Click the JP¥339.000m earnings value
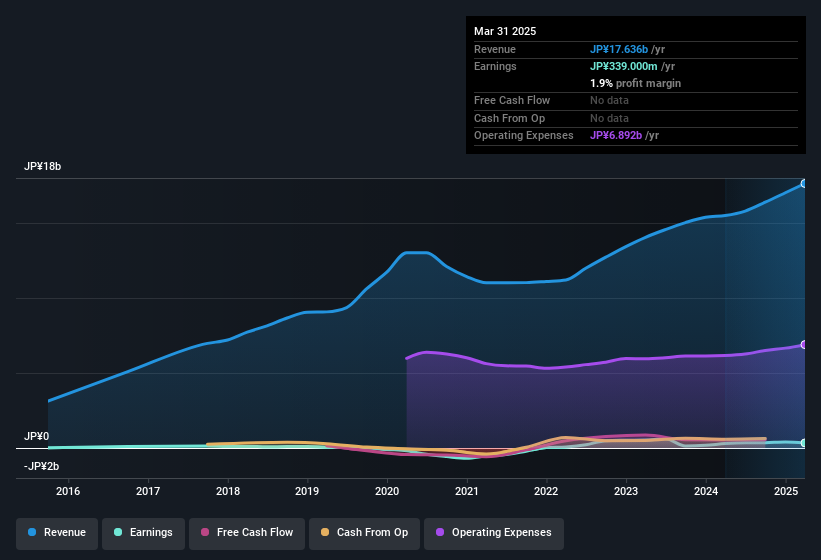821x560 pixels. pos(624,66)
